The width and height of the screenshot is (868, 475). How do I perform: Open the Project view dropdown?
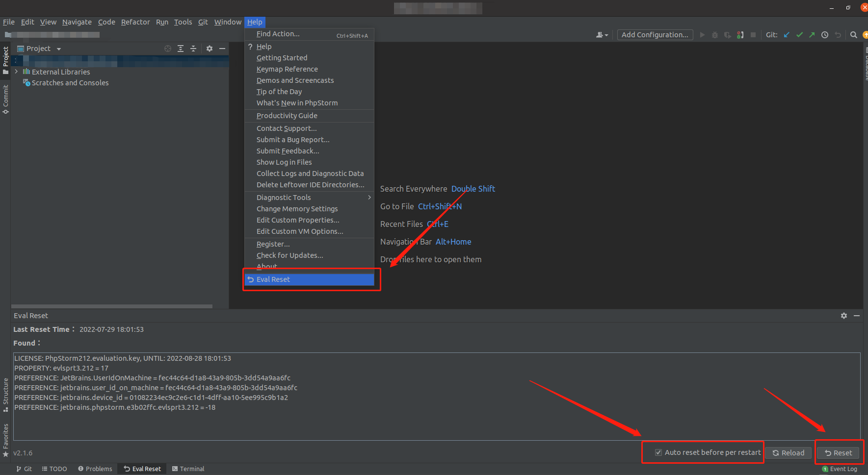[x=59, y=49]
